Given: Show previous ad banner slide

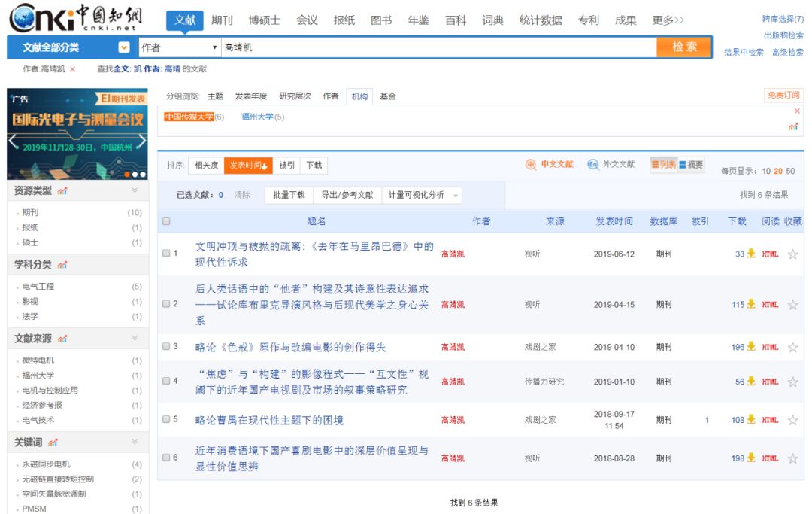Looking at the screenshot, I should pos(14,141).
